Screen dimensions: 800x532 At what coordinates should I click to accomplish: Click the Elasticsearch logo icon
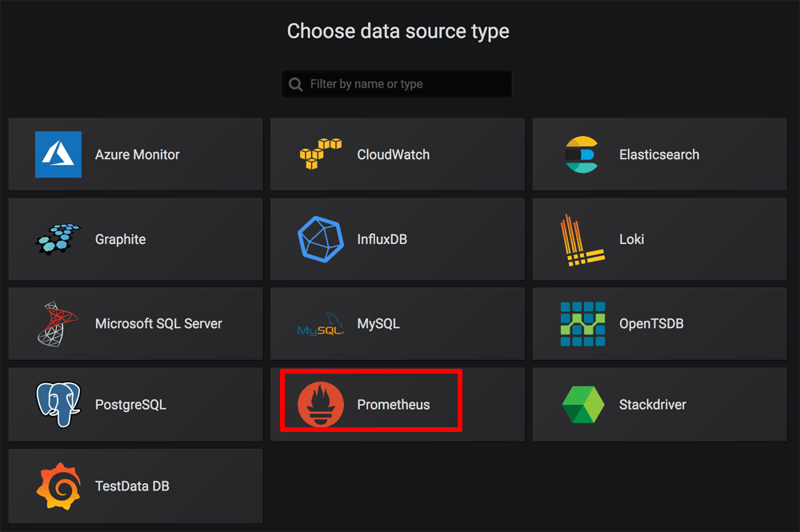(582, 154)
